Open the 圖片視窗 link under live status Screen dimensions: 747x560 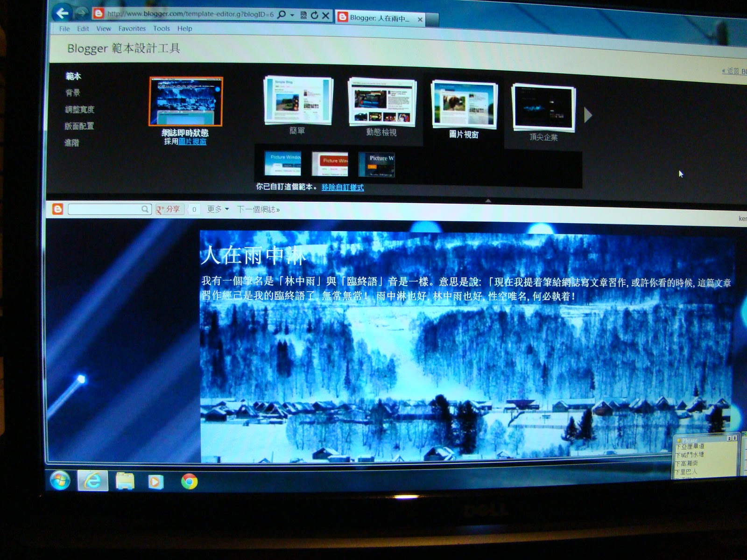pos(192,141)
